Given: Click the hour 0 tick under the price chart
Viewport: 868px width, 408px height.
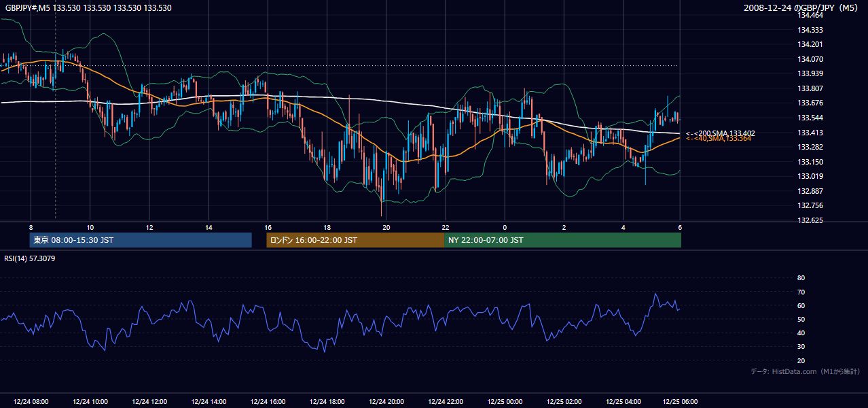Looking at the screenshot, I should pyautogui.click(x=505, y=227).
